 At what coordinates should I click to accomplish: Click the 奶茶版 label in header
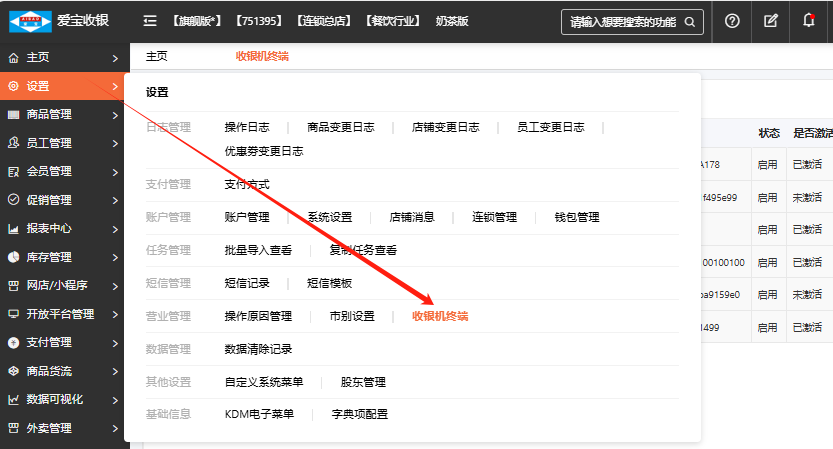pyautogui.click(x=452, y=21)
